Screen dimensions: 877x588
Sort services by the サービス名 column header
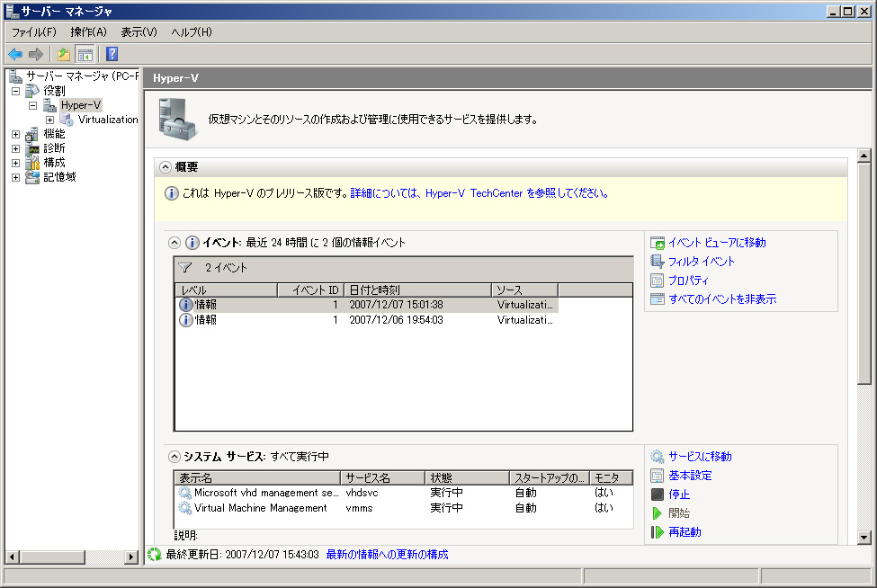click(x=382, y=478)
